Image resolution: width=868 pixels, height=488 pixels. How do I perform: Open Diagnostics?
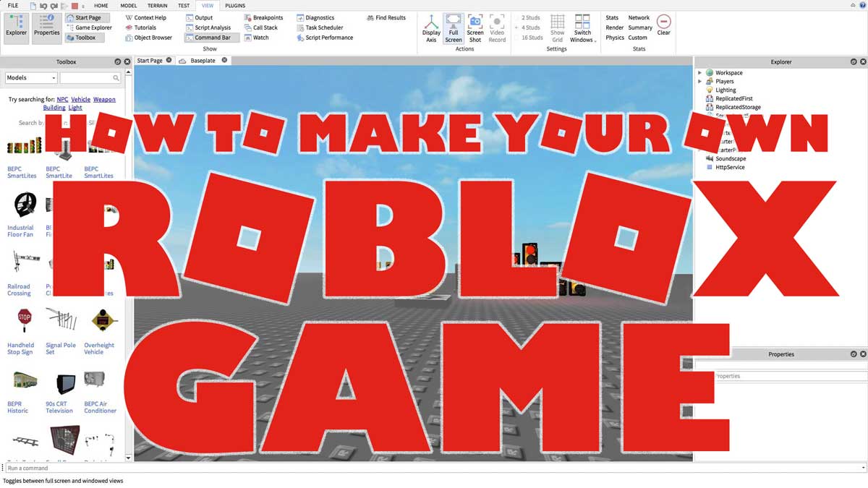coord(315,17)
